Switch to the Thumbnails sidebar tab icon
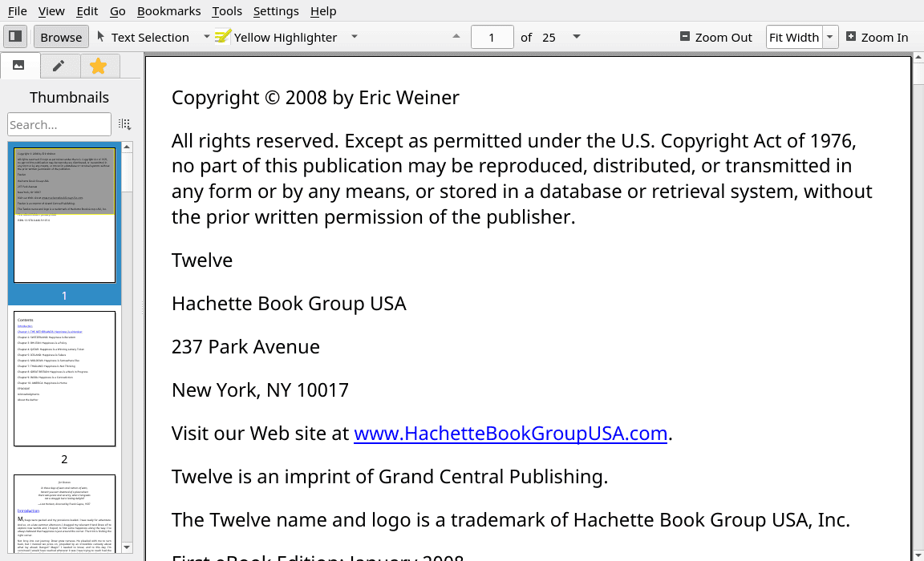The image size is (924, 561). 19,66
